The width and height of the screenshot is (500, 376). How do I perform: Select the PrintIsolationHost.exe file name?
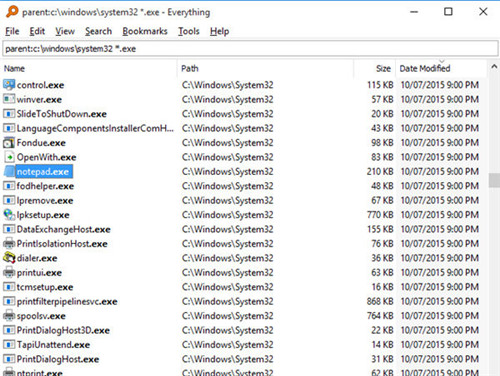(x=62, y=244)
